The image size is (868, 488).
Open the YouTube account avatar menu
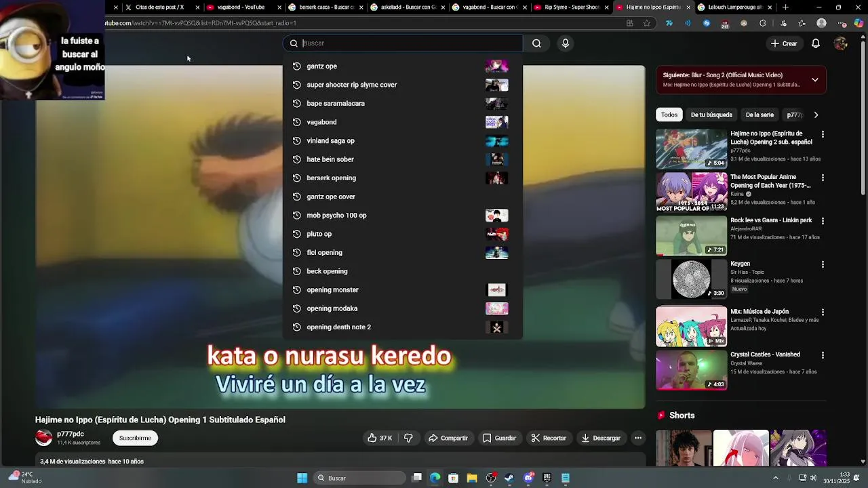[x=840, y=43]
